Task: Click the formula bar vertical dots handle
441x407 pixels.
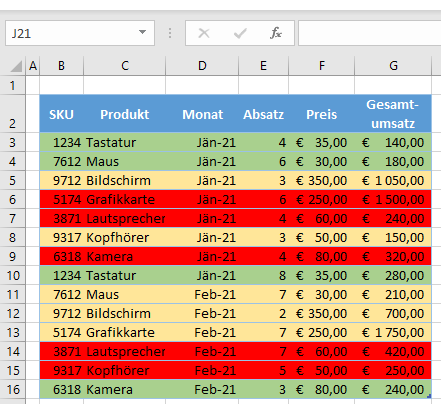Action: tap(170, 33)
